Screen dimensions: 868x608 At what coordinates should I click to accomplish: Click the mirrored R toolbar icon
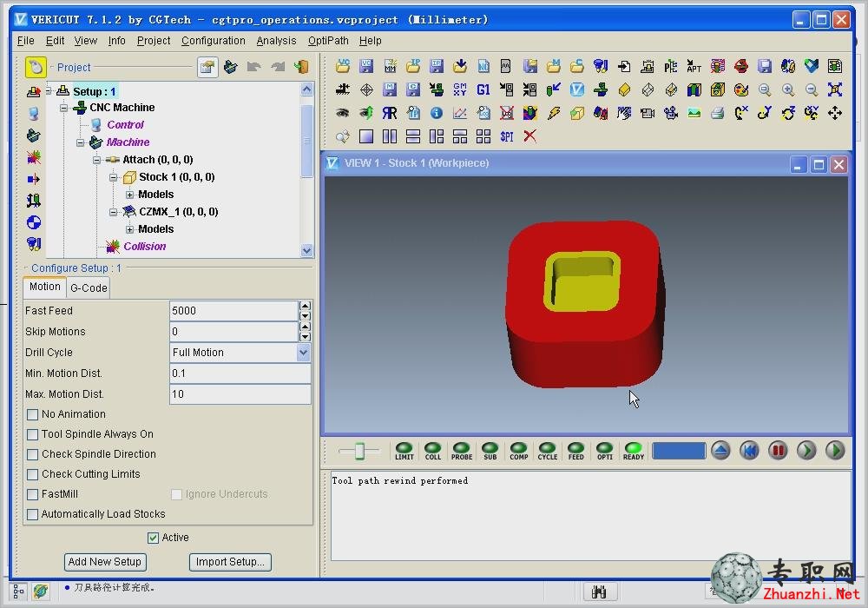pos(390,113)
